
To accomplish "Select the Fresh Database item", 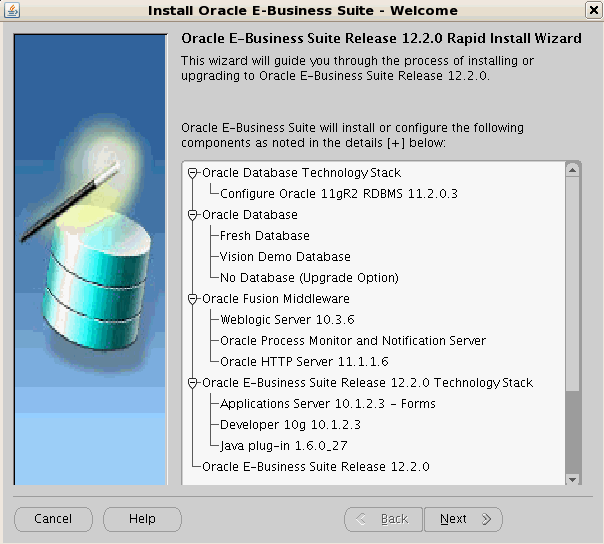I will (x=265, y=236).
